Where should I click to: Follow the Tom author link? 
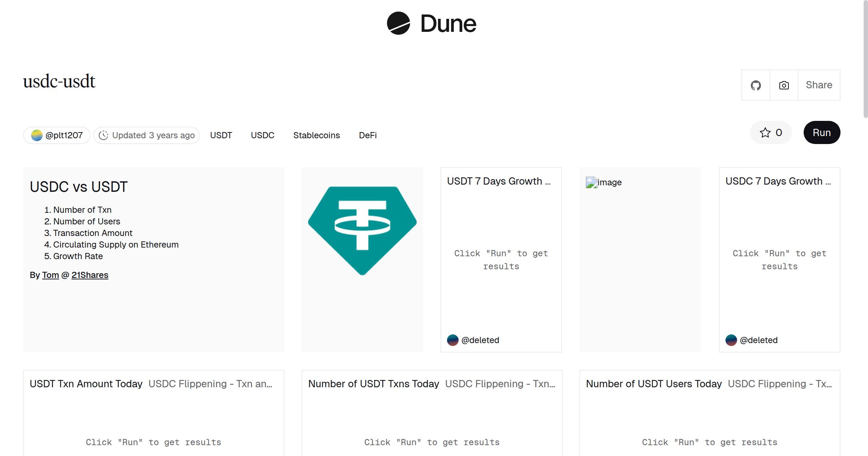coord(50,275)
